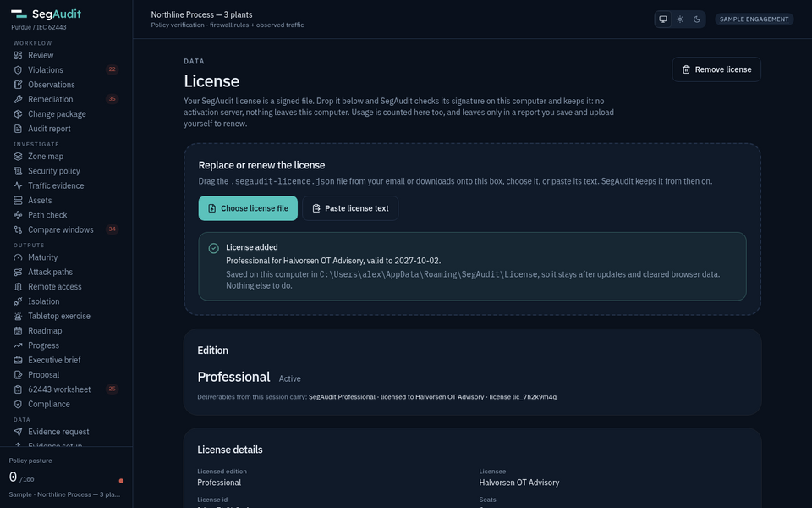Image resolution: width=812 pixels, height=508 pixels.
Task: Click the license drop zone box
Action: (472, 229)
